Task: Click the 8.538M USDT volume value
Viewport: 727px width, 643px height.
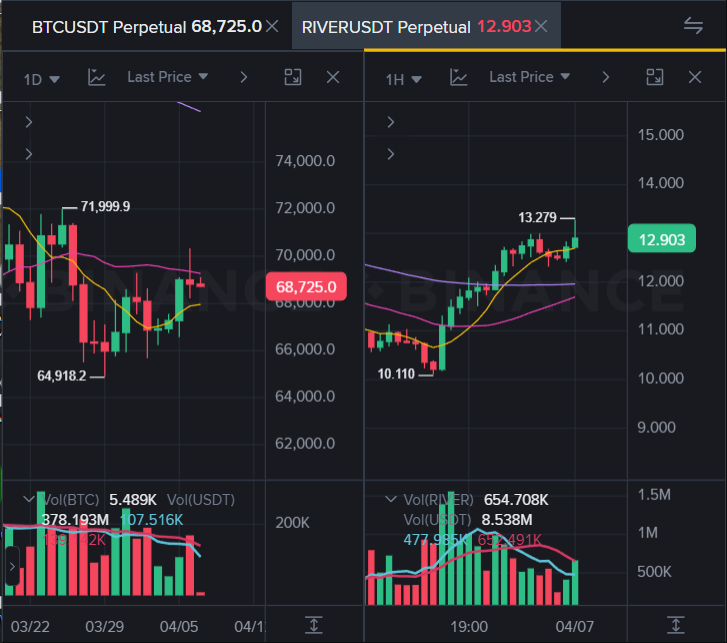Action: coord(507,520)
